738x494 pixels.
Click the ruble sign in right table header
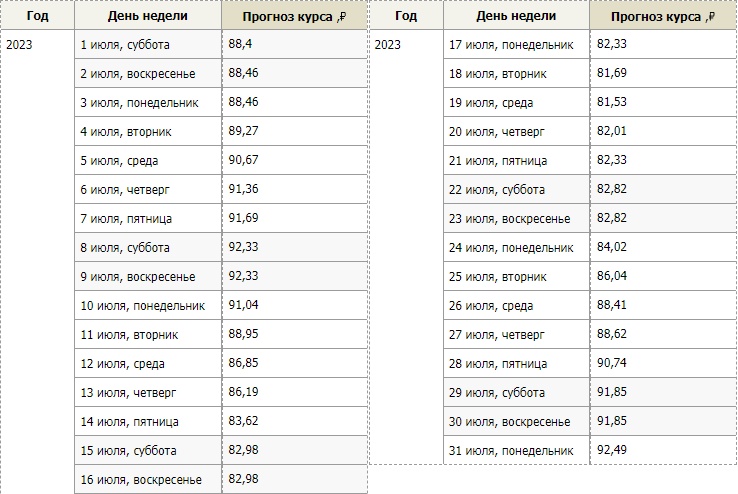point(711,16)
